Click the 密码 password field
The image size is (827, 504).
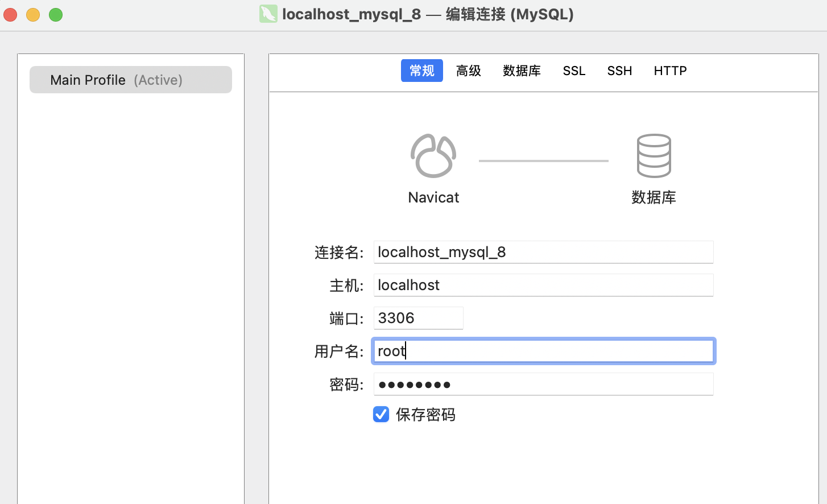pyautogui.click(x=543, y=384)
